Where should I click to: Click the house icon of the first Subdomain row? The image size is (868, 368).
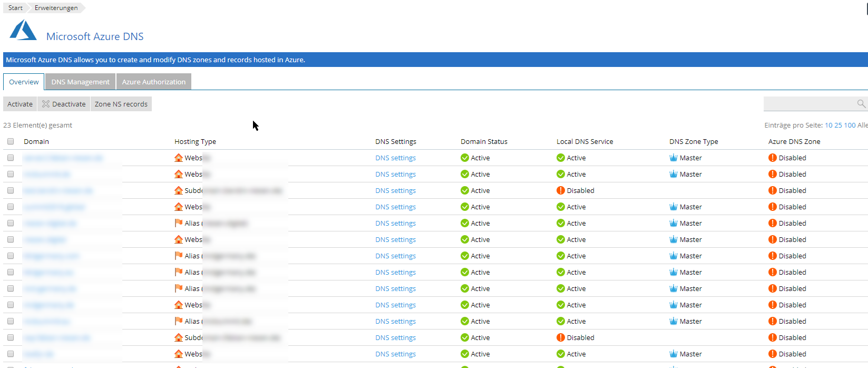tap(179, 190)
